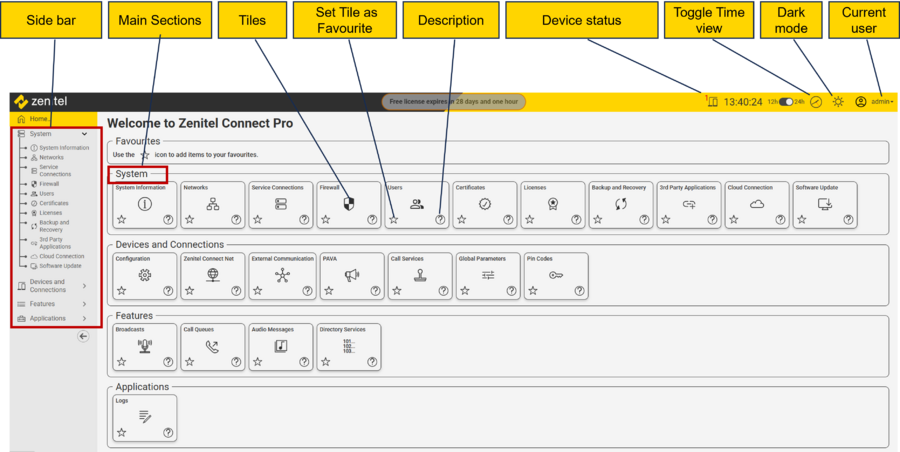Show description for PAVA tile
This screenshot has width=900, height=452.
click(375, 291)
